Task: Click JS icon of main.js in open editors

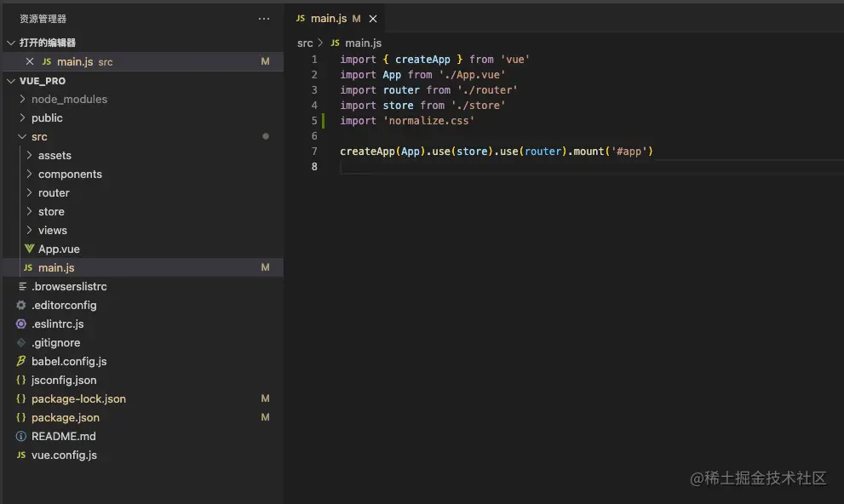Action: tap(47, 61)
